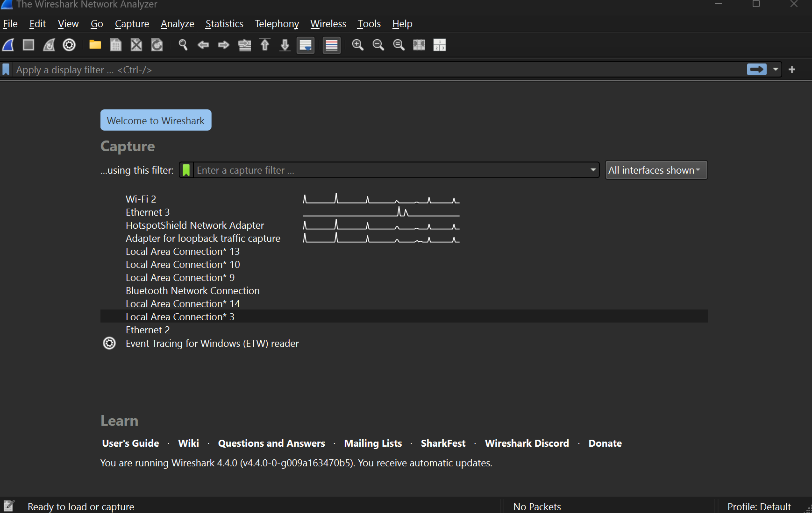Open Questions and Answers link

coord(271,443)
